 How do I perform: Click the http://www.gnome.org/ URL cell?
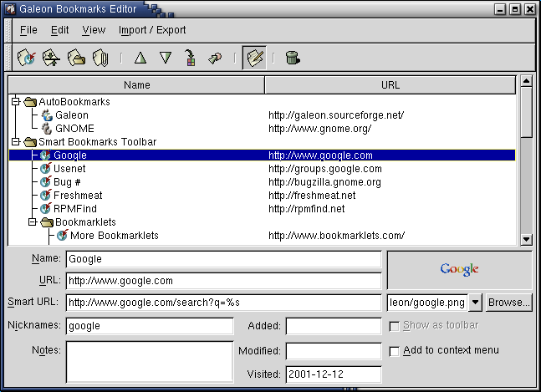(x=320, y=129)
